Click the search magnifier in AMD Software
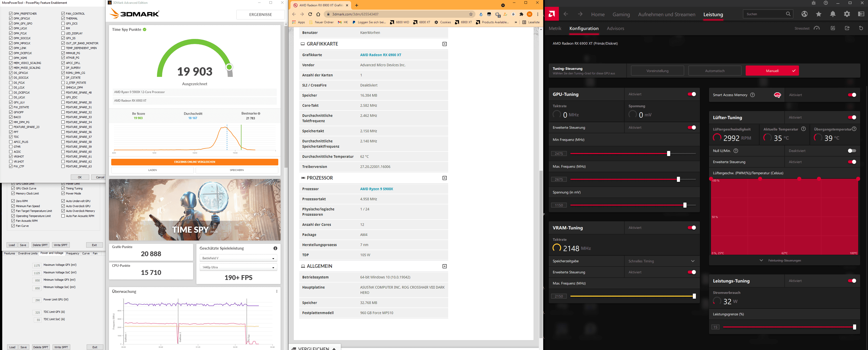The height and width of the screenshot is (350, 868). click(788, 14)
